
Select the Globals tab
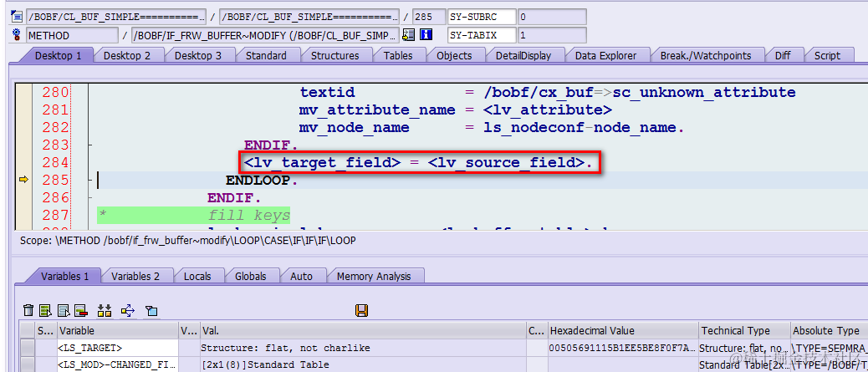(x=250, y=276)
